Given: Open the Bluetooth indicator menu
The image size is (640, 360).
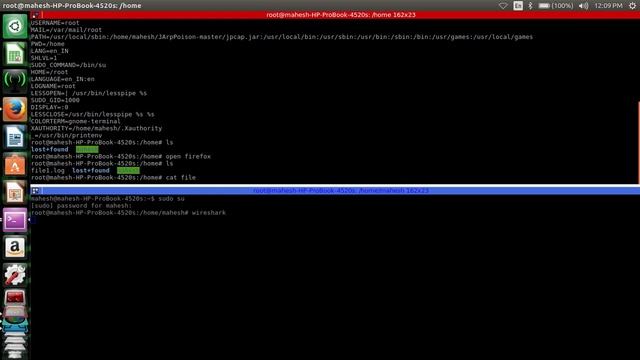Looking at the screenshot, I should click(530, 6).
